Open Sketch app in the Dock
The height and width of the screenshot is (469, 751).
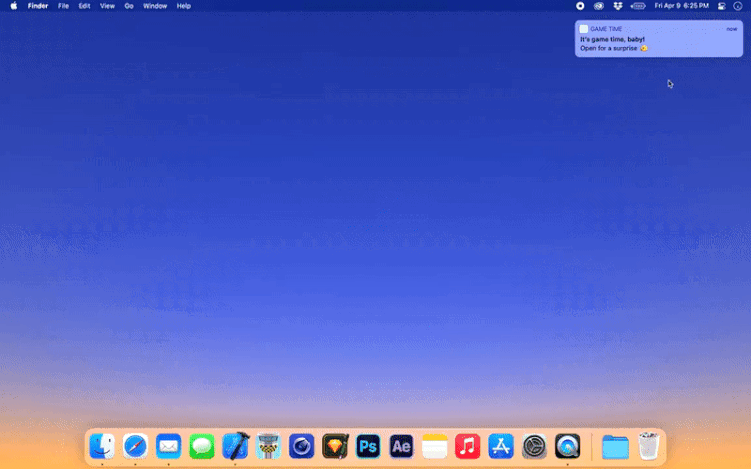(x=335, y=446)
